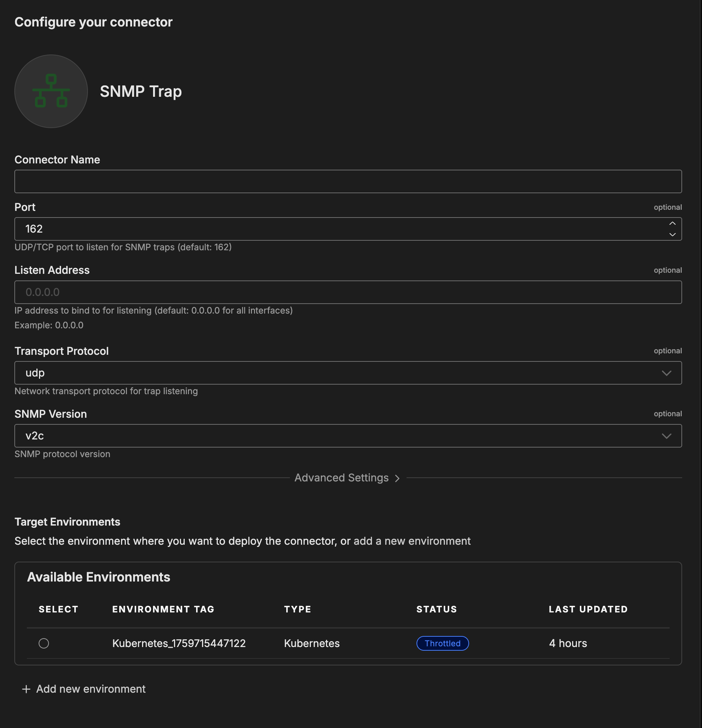Increase the Port value with up arrow
The width and height of the screenshot is (702, 728).
[672, 223]
